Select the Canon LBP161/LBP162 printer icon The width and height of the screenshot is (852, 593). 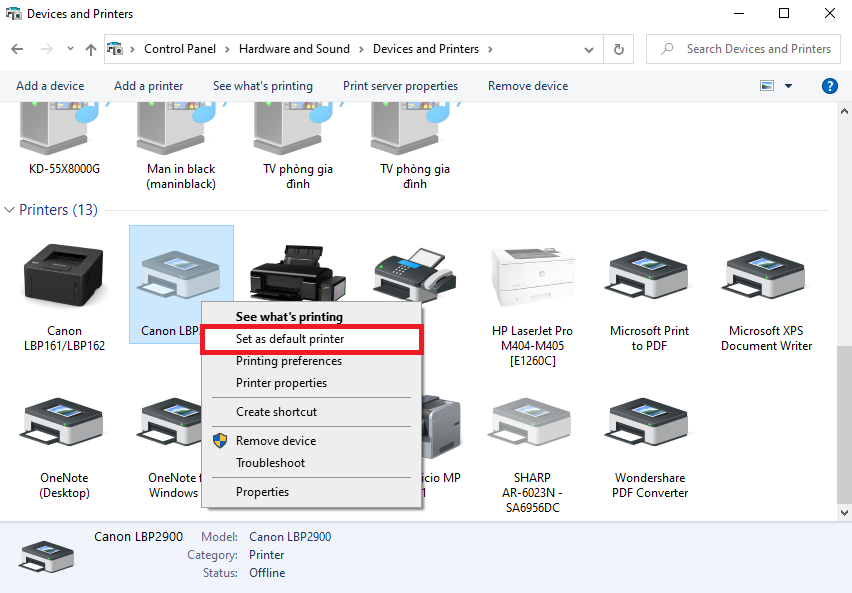[64, 274]
